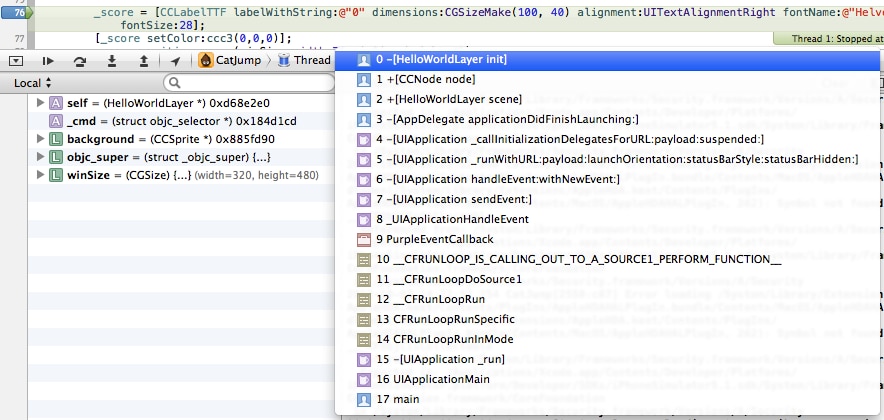Select frame 8 _UIApplicationHandleEvent
The width and height of the screenshot is (884, 420).
pyautogui.click(x=607, y=219)
